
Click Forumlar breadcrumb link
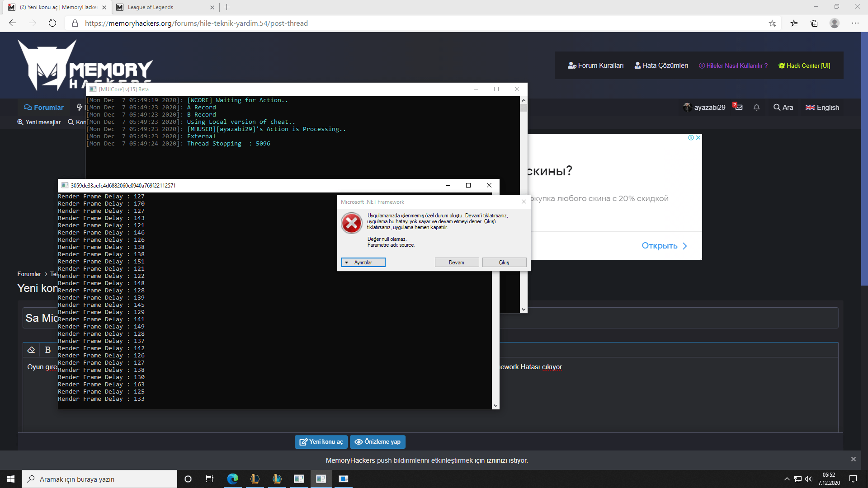[x=29, y=274]
